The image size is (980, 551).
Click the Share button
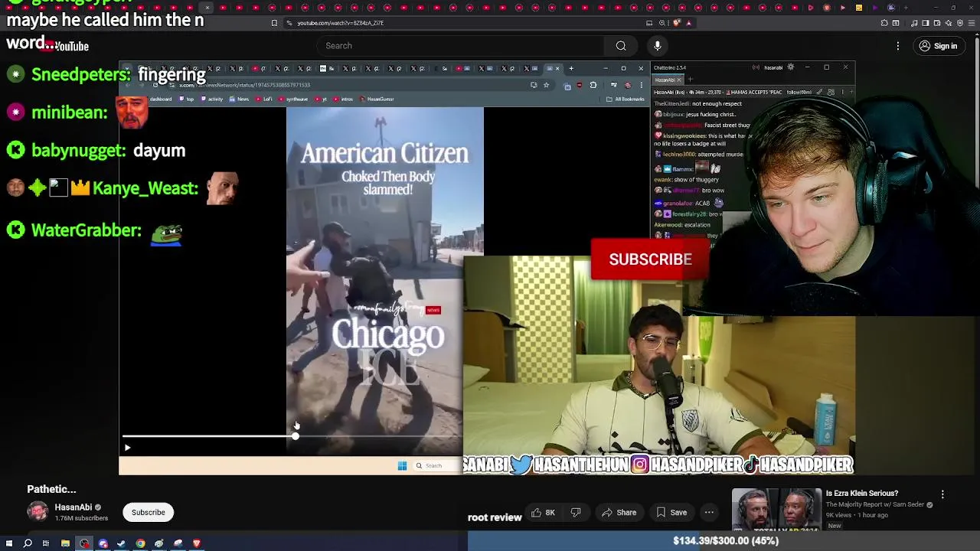[619, 513]
